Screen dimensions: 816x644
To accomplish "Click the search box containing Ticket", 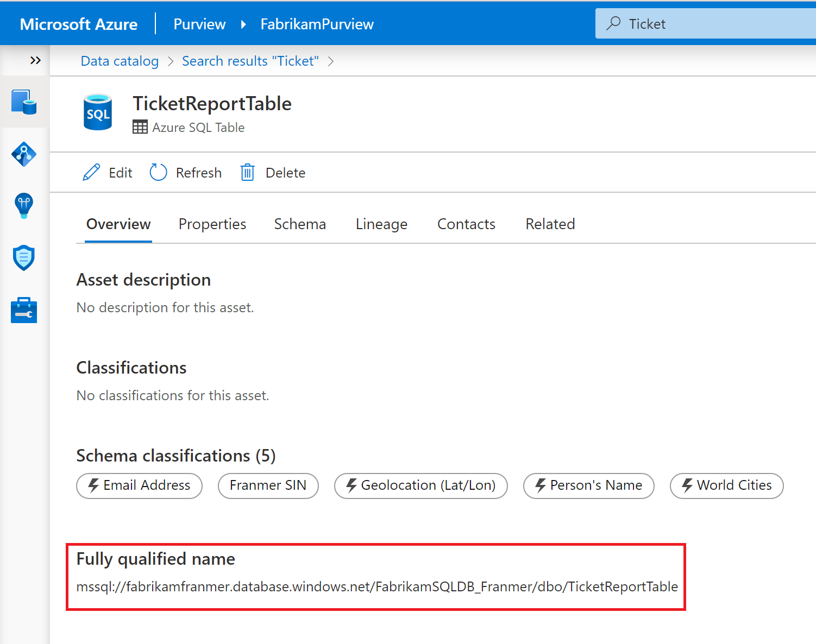I will [x=706, y=23].
